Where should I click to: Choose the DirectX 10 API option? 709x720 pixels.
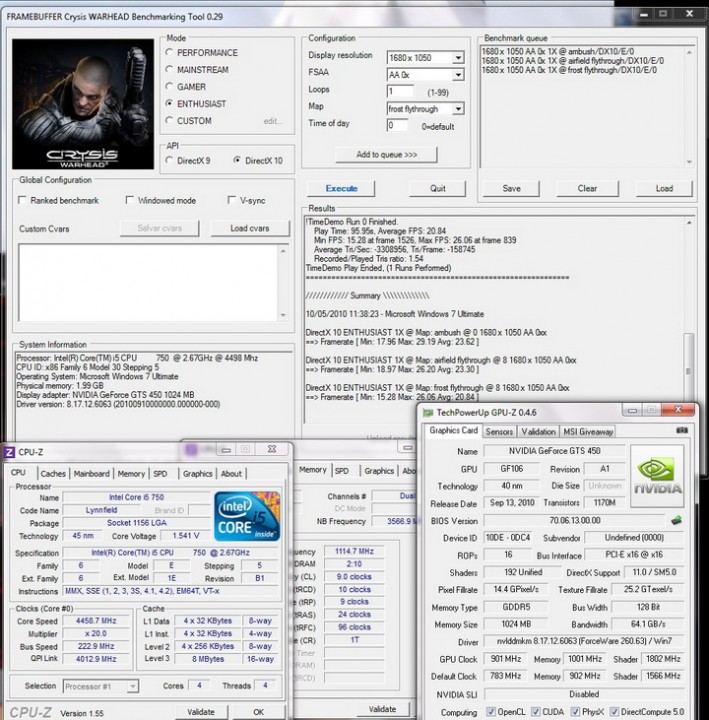(236, 160)
